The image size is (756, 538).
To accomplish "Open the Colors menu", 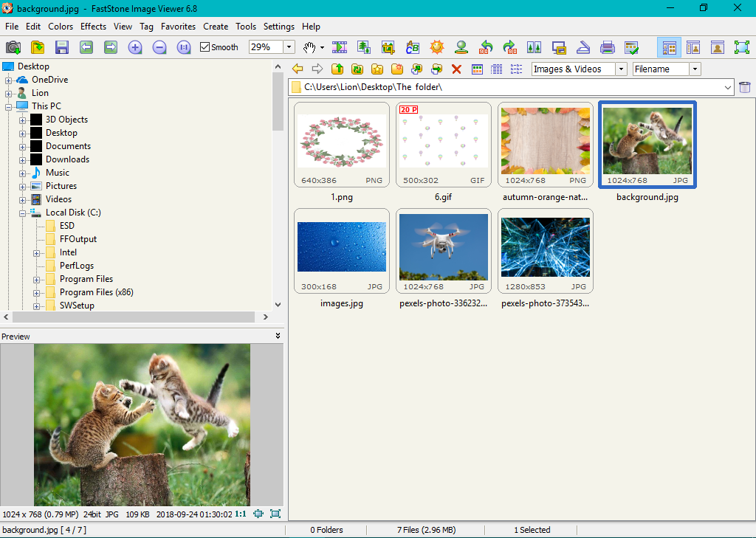I will [x=61, y=27].
